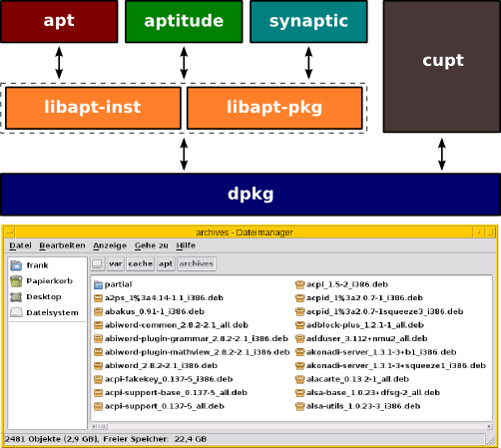Image resolution: width=501 pixels, height=448 pixels.
Task: Open the Gehe zu menu
Action: 152,245
